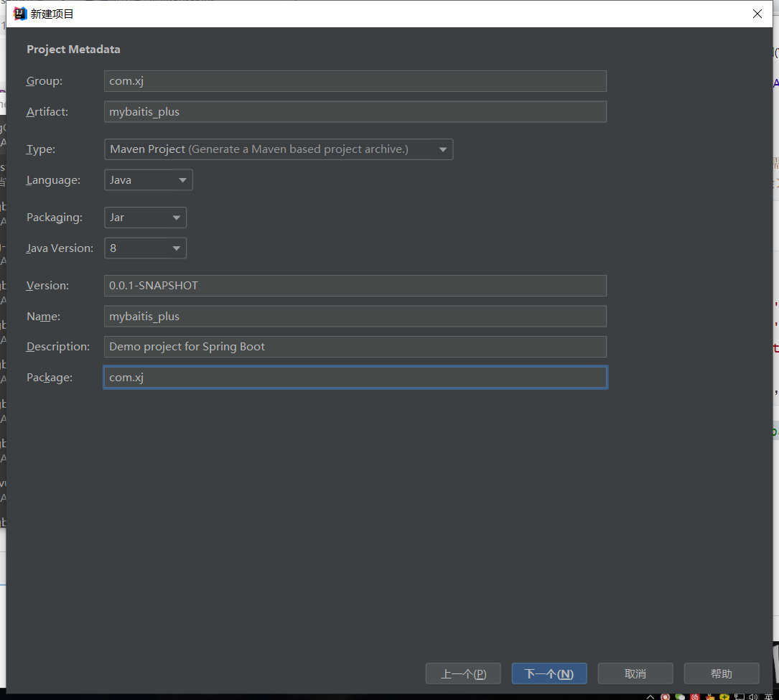Cancel the wizard with 取消
The image size is (779, 700).
(635, 673)
